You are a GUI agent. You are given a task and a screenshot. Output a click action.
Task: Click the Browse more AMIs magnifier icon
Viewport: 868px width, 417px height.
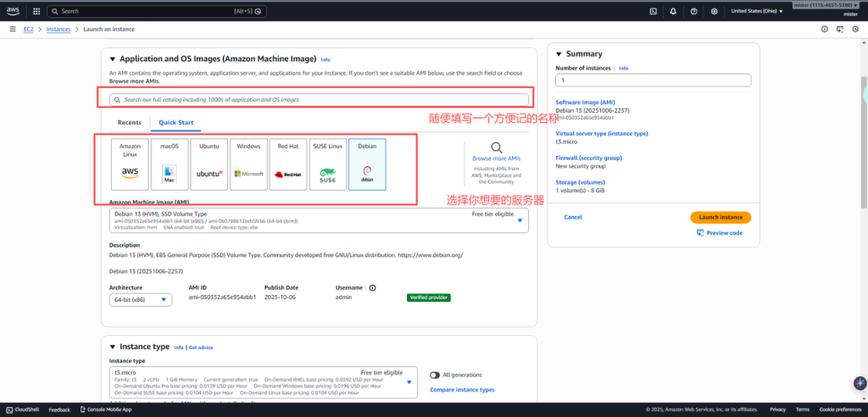(x=497, y=147)
